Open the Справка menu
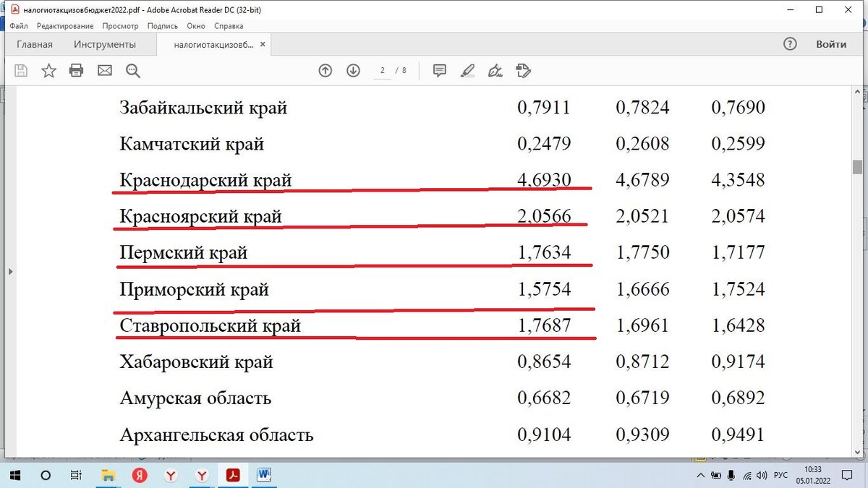 229,26
